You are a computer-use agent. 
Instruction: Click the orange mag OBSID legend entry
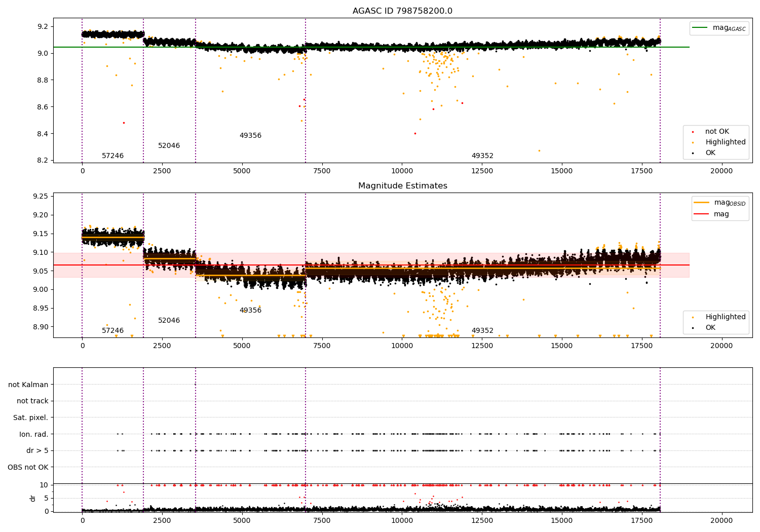click(719, 203)
